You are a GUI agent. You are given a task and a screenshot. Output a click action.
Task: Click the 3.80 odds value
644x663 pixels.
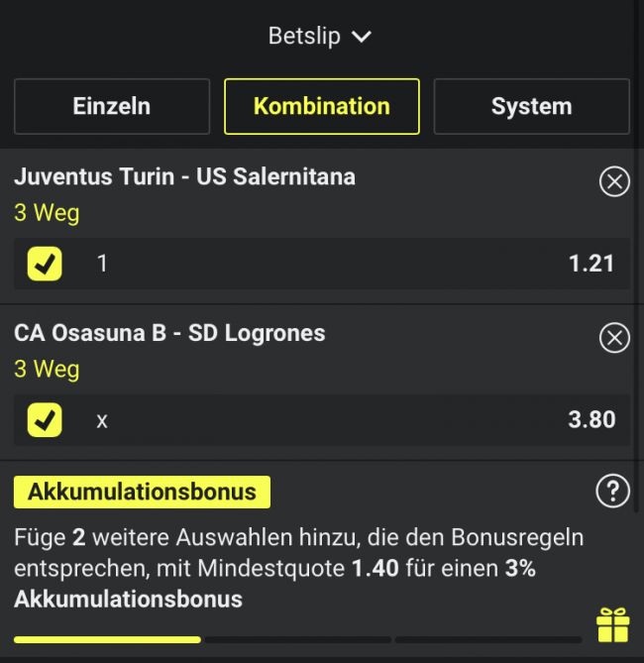coord(591,420)
